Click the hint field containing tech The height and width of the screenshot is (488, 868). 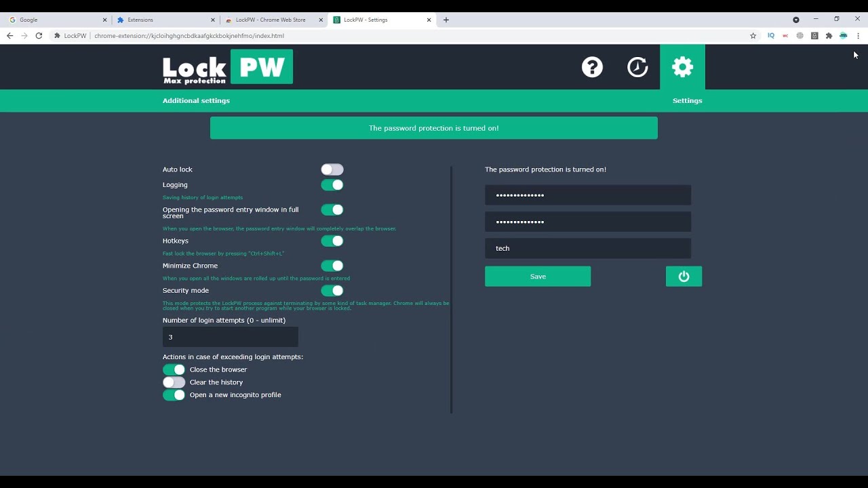pyautogui.click(x=588, y=248)
